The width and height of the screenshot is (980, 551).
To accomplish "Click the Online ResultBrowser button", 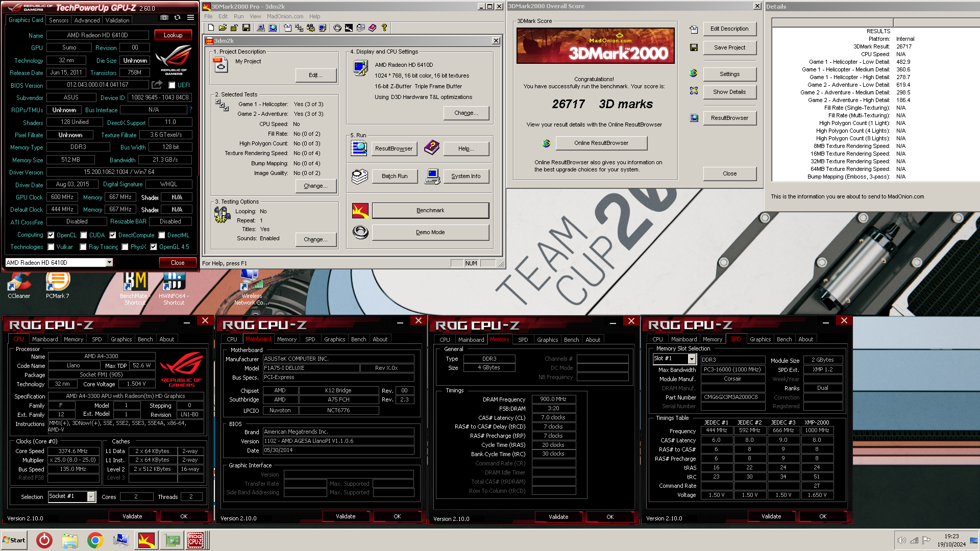I will (x=601, y=143).
